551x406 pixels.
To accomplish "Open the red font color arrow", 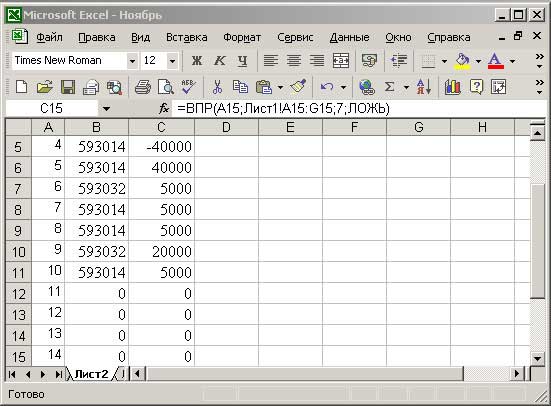I will tap(512, 61).
